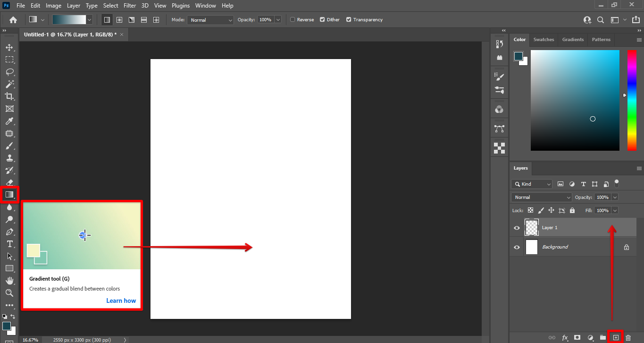Select the Crop tool
This screenshot has width=644, height=343.
[x=9, y=96]
